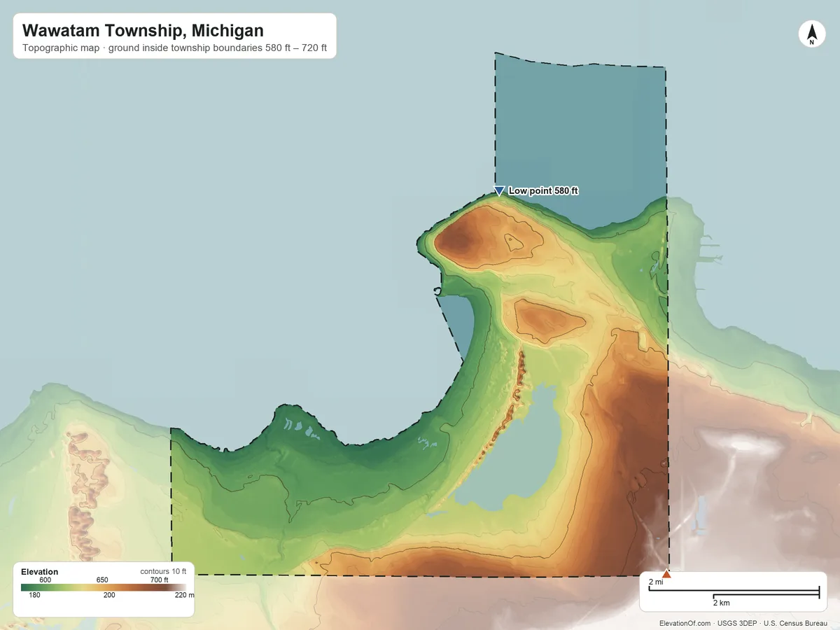840x630 pixels.
Task: Click the '180' meter legend label
Action: [x=35, y=596]
